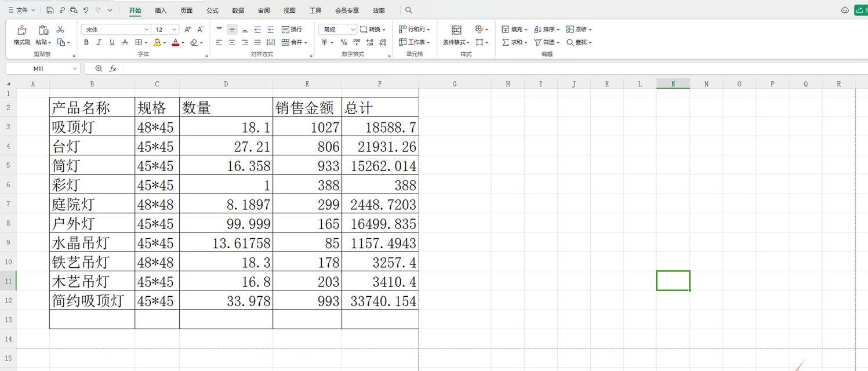Click the Print Preview icon

point(74,10)
